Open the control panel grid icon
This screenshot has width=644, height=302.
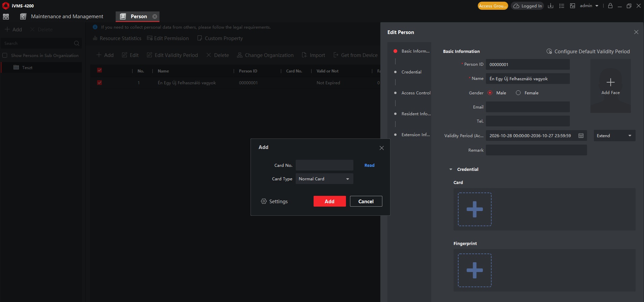click(x=6, y=17)
